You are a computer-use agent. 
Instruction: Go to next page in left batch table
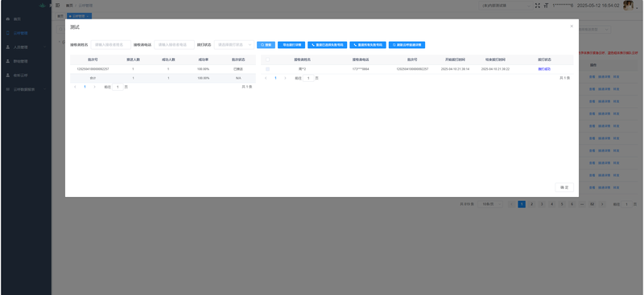[x=94, y=87]
